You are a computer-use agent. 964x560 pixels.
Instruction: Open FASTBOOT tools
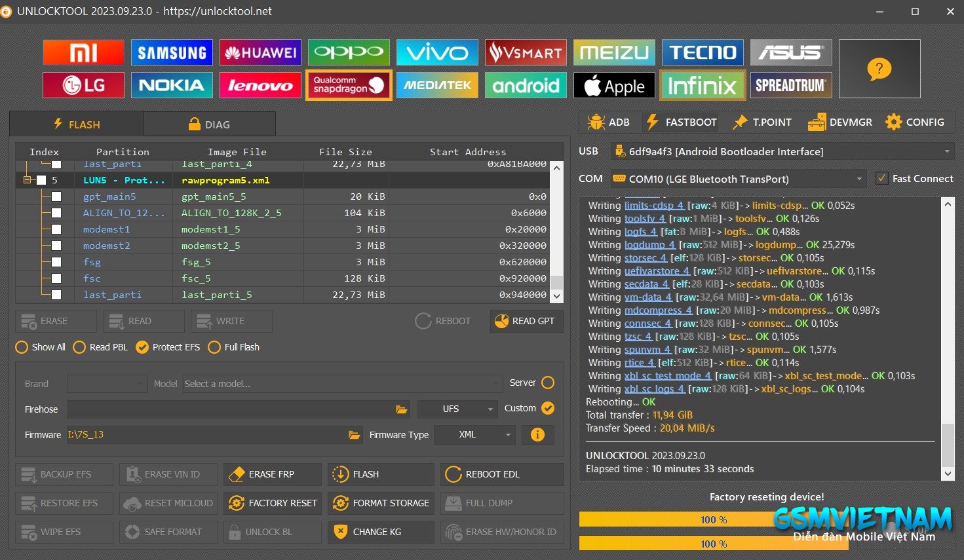point(682,122)
